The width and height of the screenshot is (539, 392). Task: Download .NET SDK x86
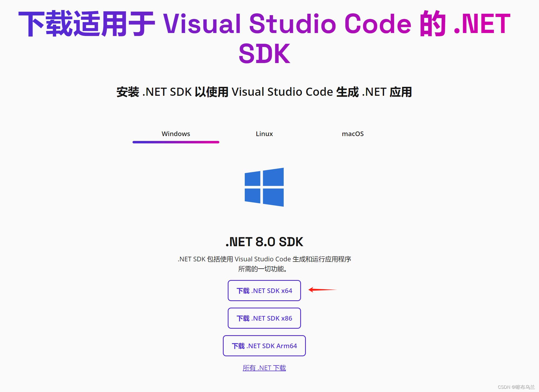264,318
